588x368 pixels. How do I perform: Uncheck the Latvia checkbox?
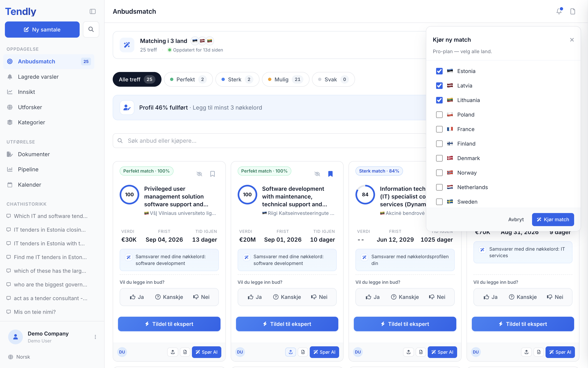[439, 86]
